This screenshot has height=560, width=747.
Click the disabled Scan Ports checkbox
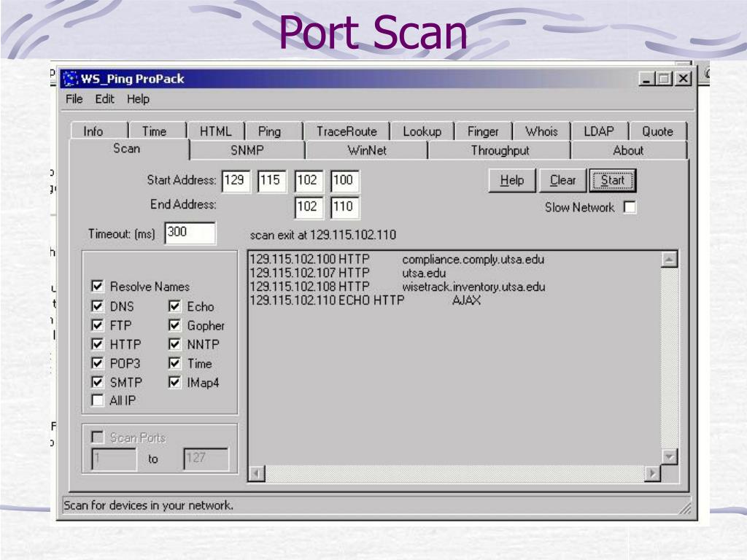[x=97, y=437]
